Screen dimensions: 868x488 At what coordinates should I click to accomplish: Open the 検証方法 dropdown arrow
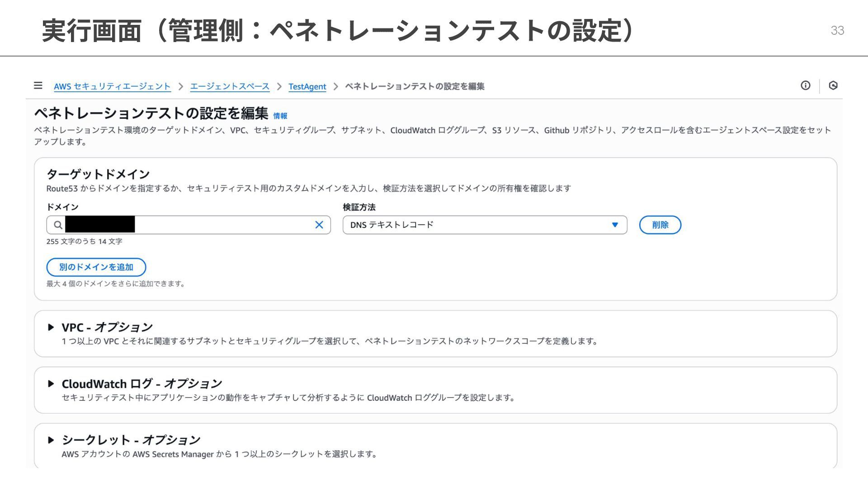click(x=614, y=225)
